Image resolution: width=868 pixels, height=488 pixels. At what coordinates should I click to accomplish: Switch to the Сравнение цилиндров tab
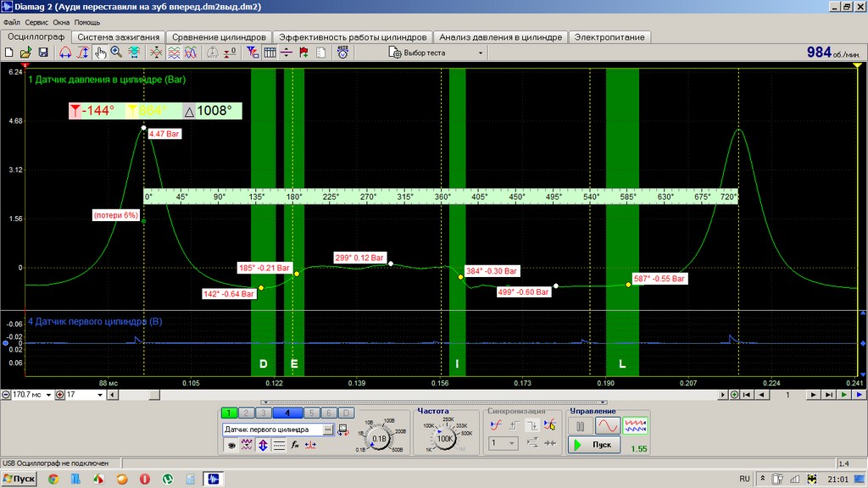(x=219, y=37)
